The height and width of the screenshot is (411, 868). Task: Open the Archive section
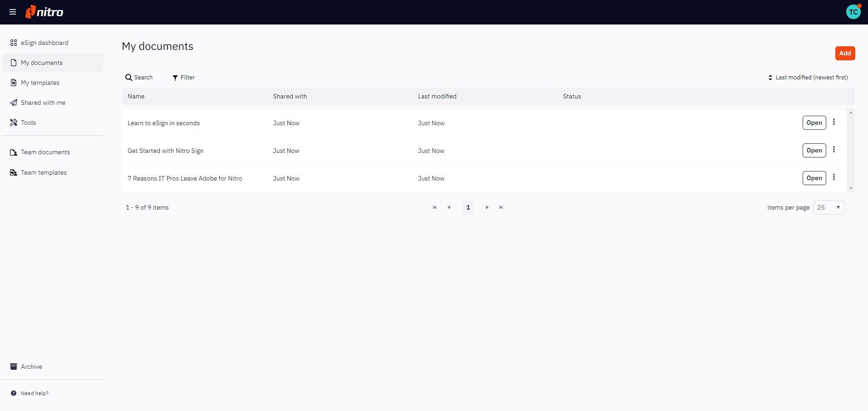click(x=31, y=367)
